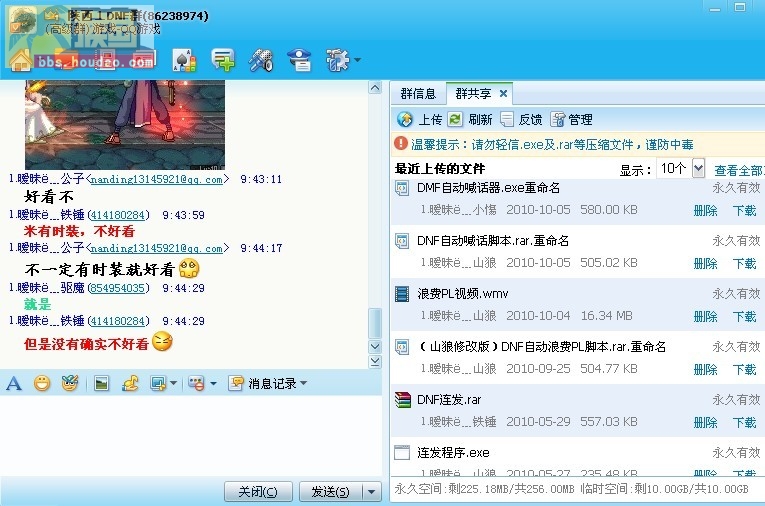Image resolution: width=765 pixels, height=506 pixels.
Task: Delete DNF连发.rar
Action: (x=705, y=422)
